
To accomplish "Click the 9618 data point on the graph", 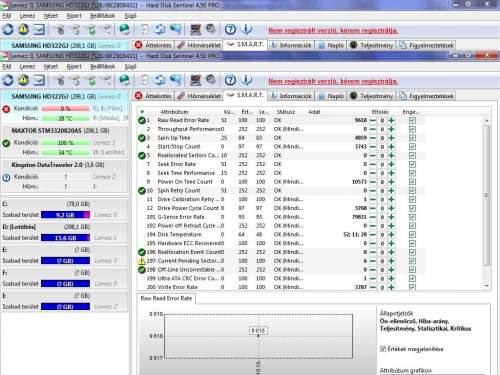I will pos(258,336).
